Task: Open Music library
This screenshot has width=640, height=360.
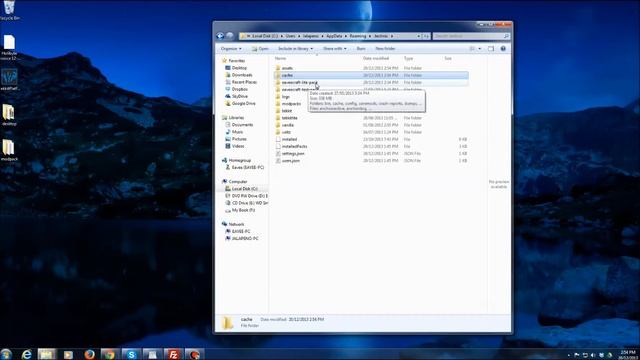Action: 237,132
